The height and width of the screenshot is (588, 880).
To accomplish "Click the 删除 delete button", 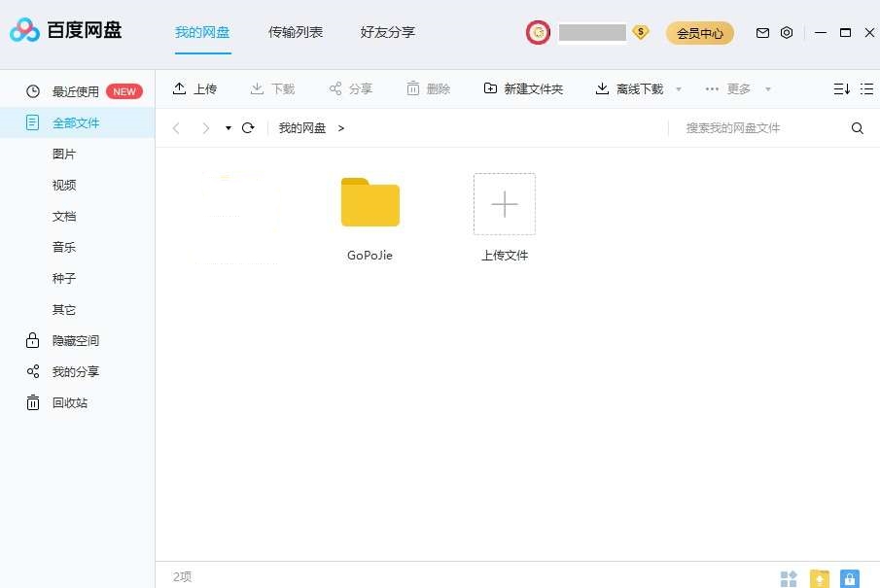I will click(428, 88).
